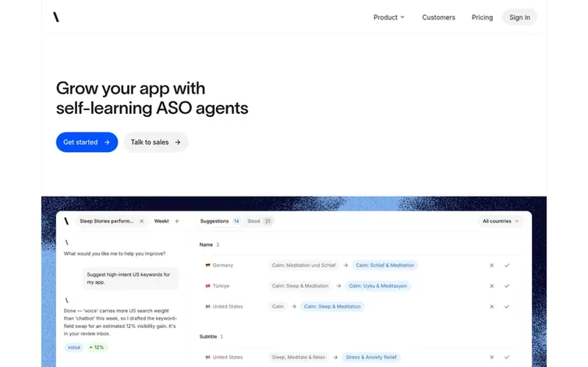Click the grey Calm chip in United States row
This screenshot has height=367, width=588.
[x=278, y=307]
